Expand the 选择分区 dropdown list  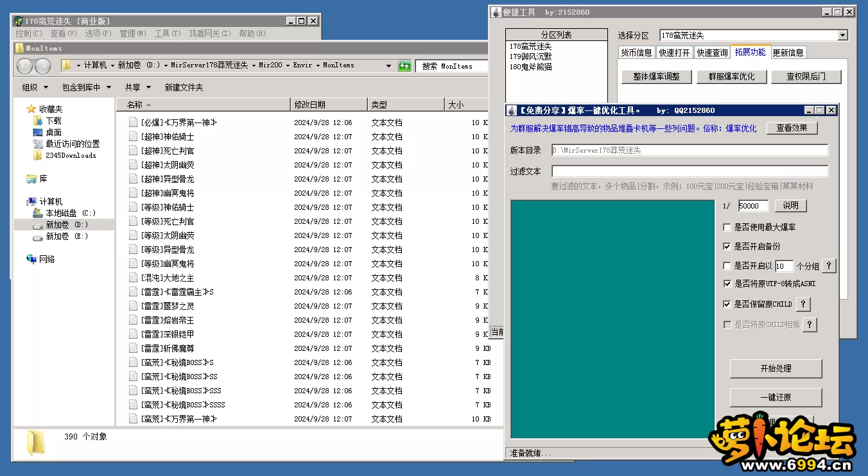pyautogui.click(x=842, y=36)
